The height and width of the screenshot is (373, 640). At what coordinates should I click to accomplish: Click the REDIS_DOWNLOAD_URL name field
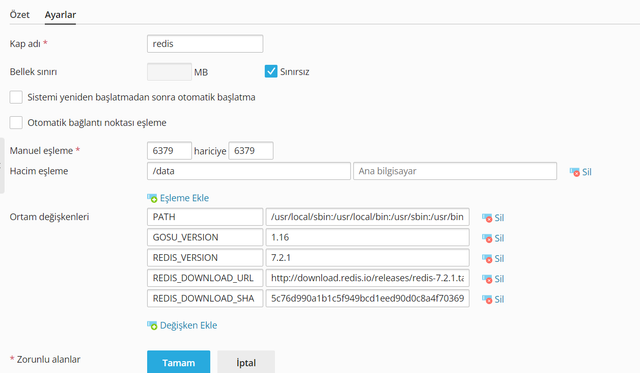pos(205,278)
